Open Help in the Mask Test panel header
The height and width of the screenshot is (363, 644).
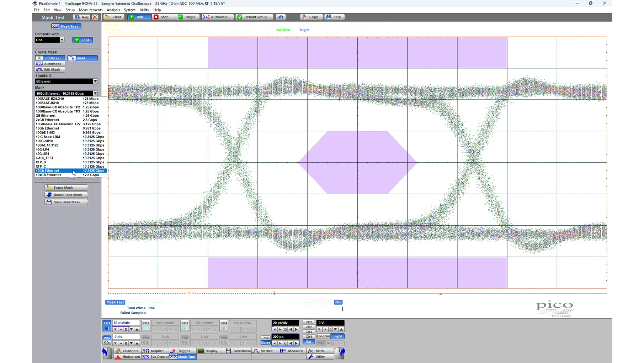pyautogui.click(x=81, y=17)
